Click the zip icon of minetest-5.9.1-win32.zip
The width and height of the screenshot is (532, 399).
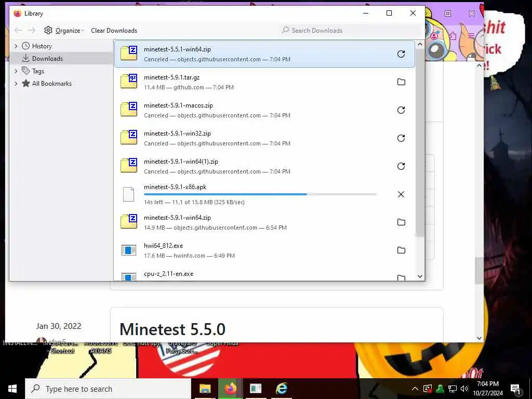pyautogui.click(x=129, y=138)
